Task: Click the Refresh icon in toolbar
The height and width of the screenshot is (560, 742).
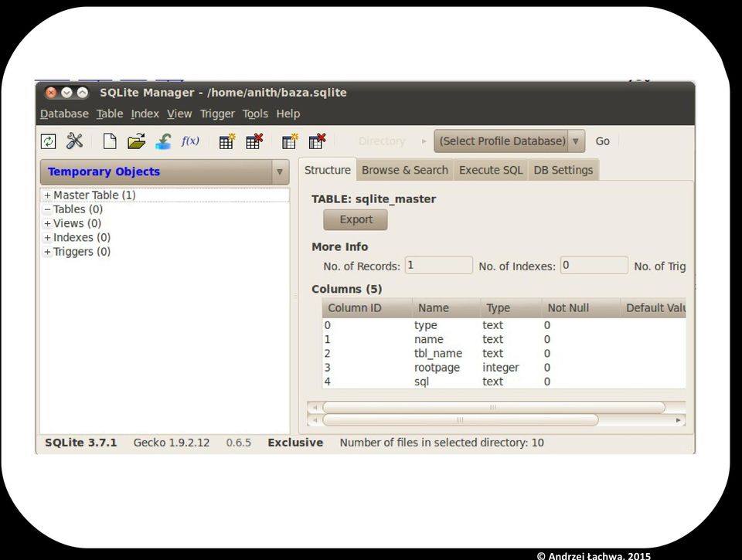Action: [48, 141]
